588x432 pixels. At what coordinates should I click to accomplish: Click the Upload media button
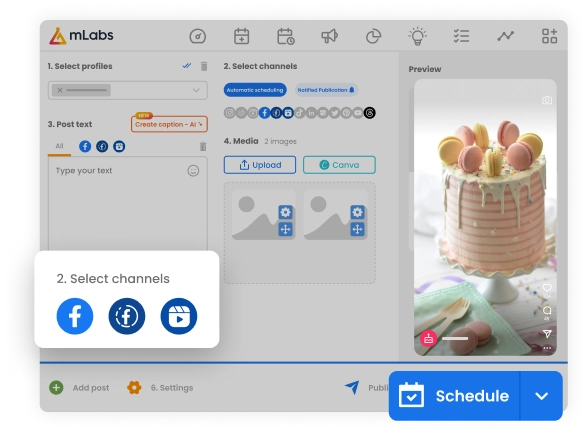point(260,165)
